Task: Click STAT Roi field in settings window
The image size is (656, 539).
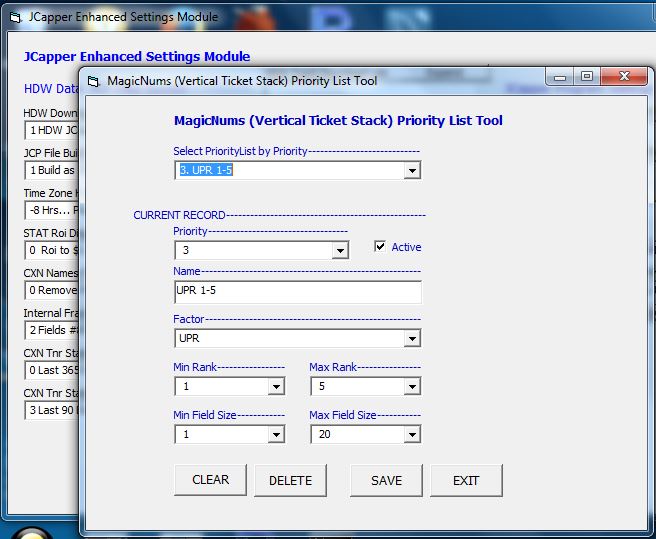Action: tap(51, 250)
